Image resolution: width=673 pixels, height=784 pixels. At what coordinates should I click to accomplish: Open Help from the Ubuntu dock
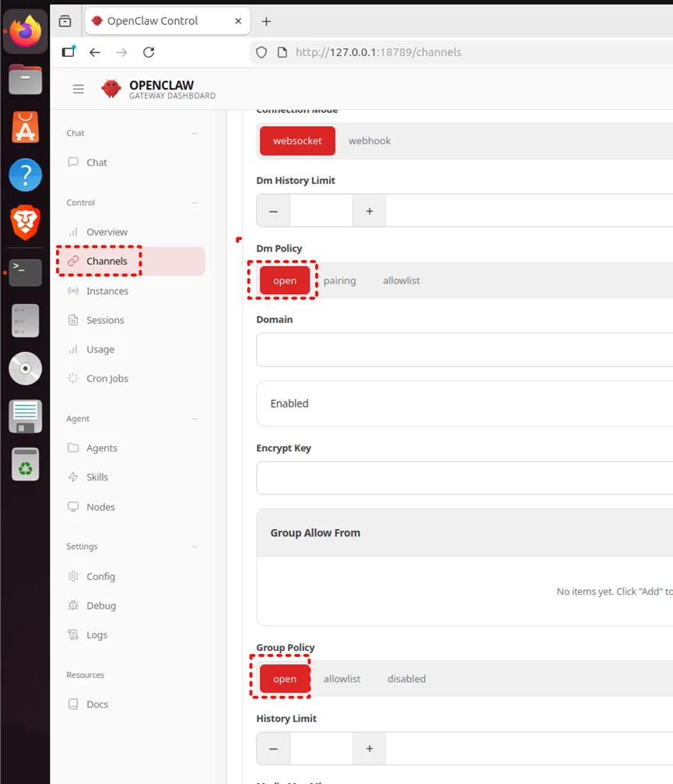tap(25, 175)
